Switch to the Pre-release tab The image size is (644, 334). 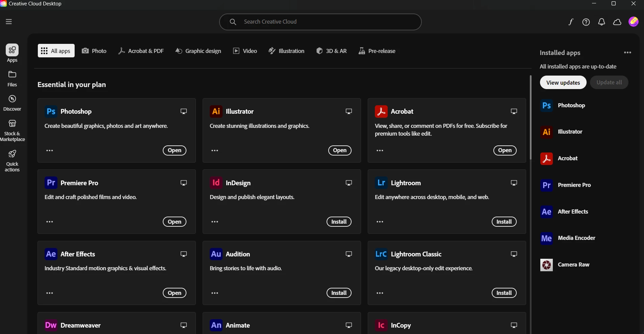point(377,51)
